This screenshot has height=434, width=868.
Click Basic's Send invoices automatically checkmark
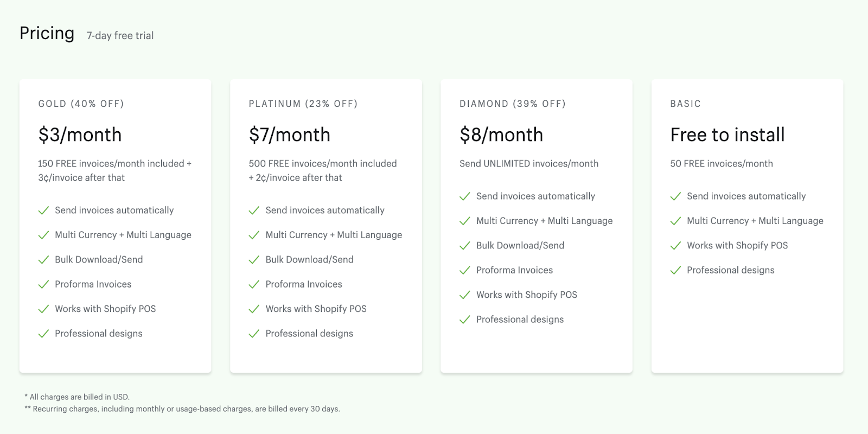pos(675,196)
